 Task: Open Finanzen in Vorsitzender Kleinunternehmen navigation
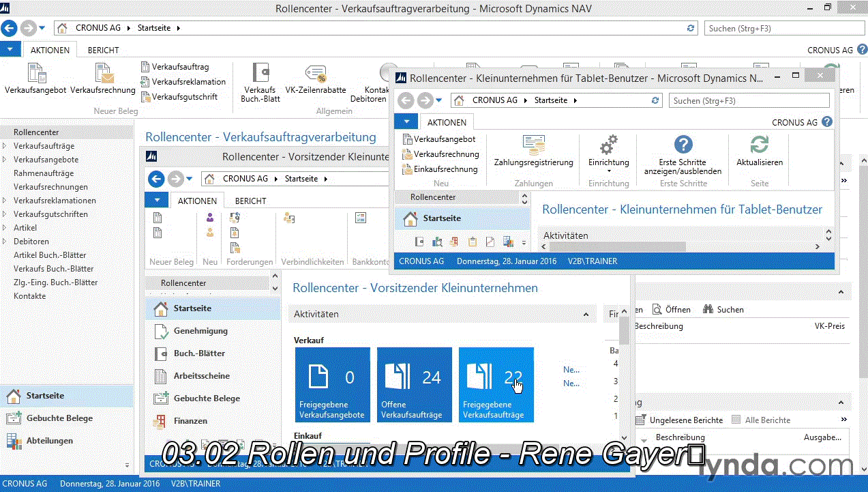point(190,421)
